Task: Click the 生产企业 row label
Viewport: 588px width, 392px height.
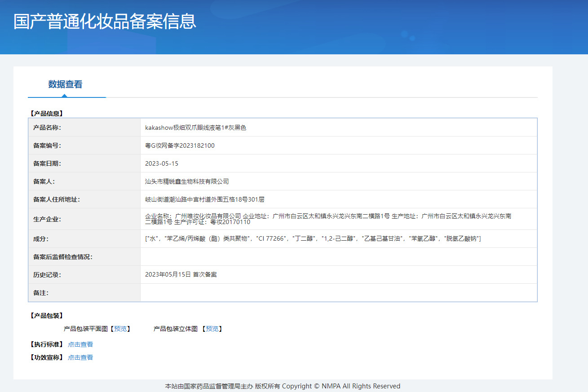Action: click(47, 219)
